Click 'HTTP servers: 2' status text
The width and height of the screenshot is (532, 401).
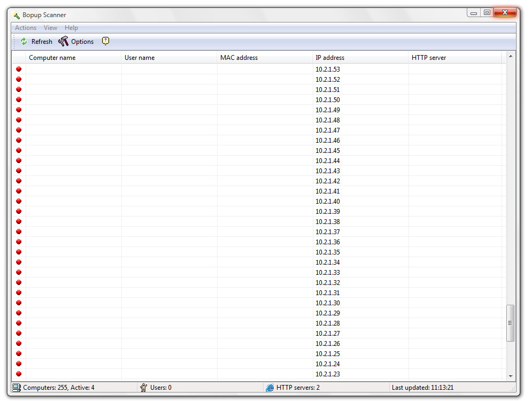point(298,388)
